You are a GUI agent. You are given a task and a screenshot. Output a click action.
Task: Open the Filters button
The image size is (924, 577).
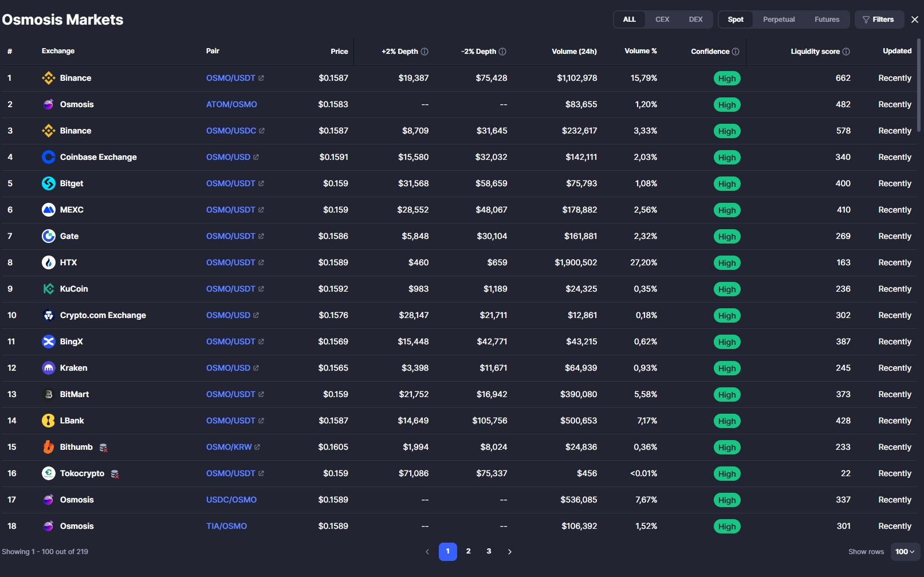point(879,19)
